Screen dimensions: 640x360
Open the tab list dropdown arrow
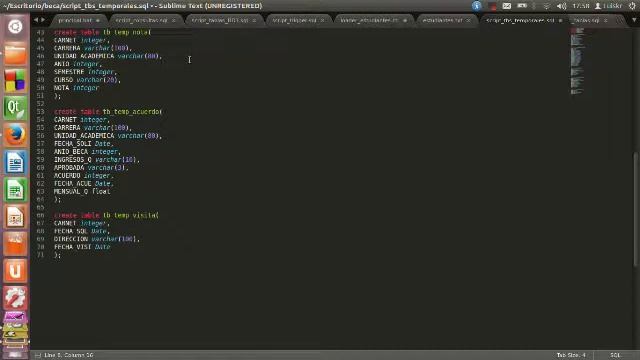pos(634,20)
